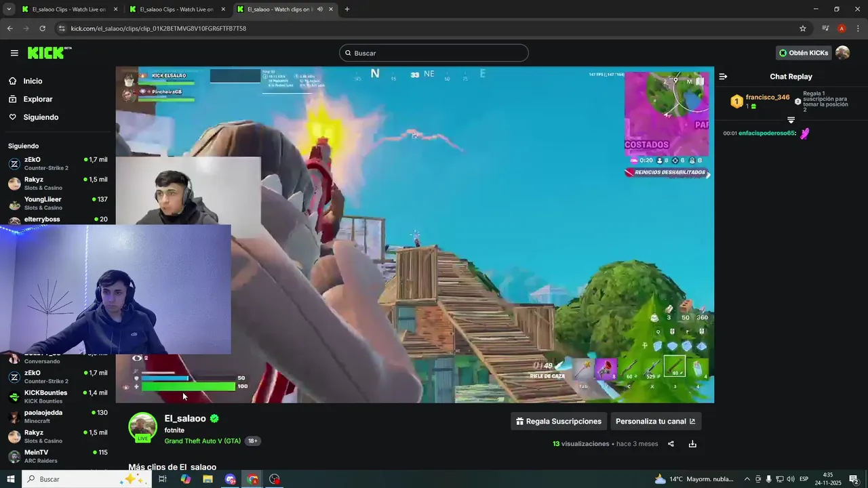The width and height of the screenshot is (868, 488).
Task: Show hidden system tray icons
Action: [x=747, y=479]
